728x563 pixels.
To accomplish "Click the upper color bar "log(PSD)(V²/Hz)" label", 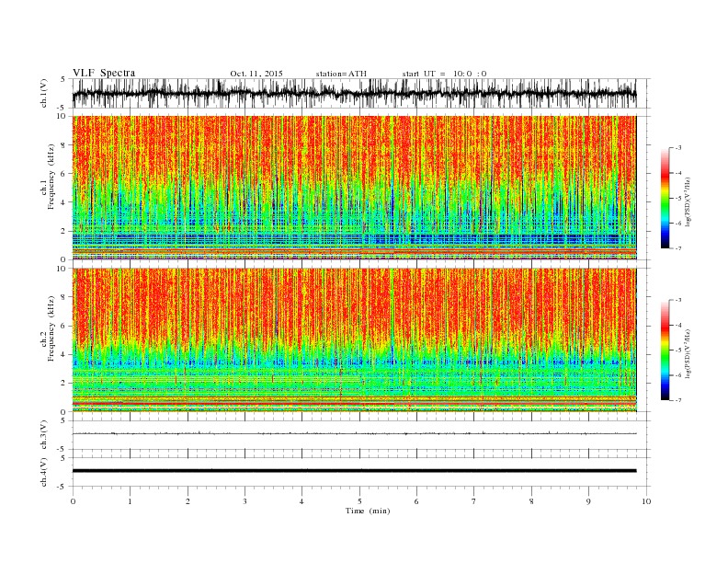I will click(x=688, y=202).
